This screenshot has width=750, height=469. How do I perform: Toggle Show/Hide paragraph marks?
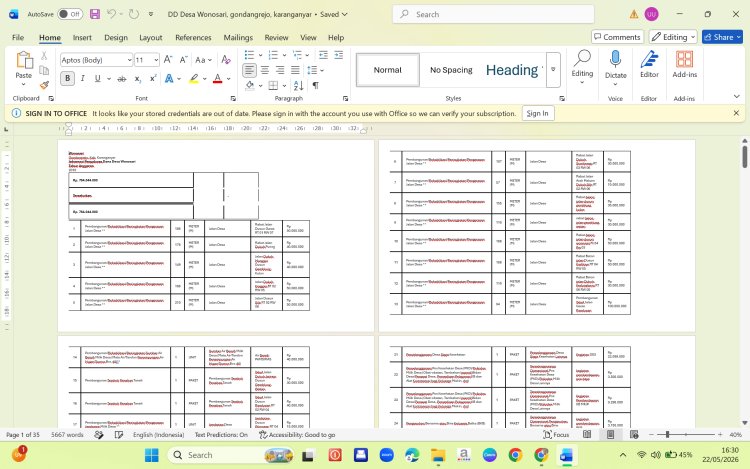[x=316, y=86]
